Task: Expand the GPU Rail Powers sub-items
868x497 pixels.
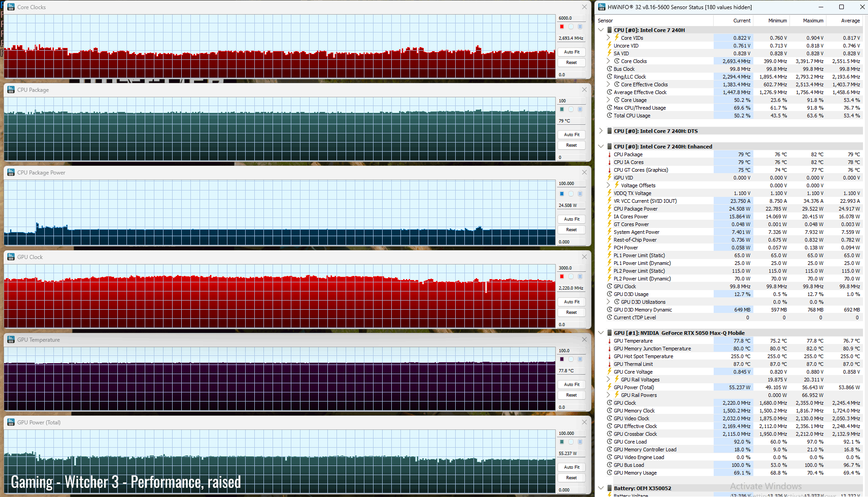Action: click(x=608, y=395)
